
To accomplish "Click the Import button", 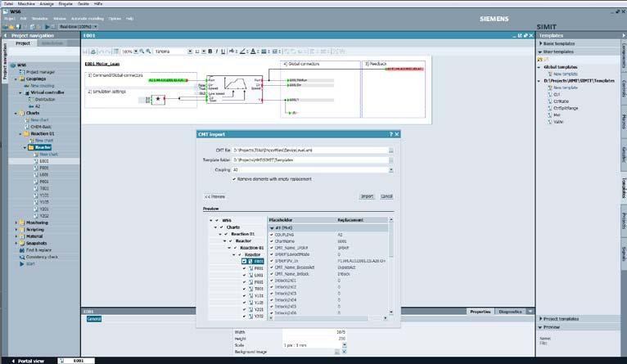I will point(367,196).
